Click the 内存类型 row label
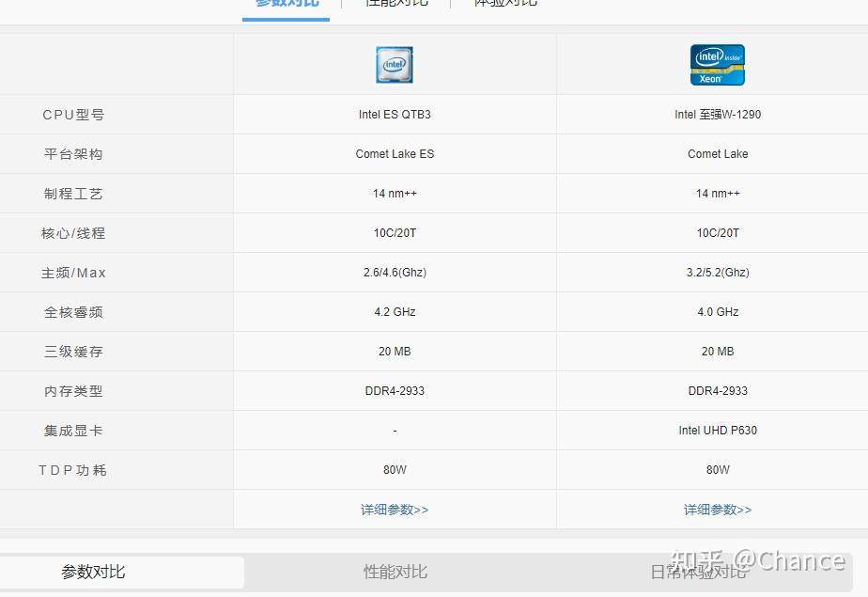 click(x=73, y=391)
